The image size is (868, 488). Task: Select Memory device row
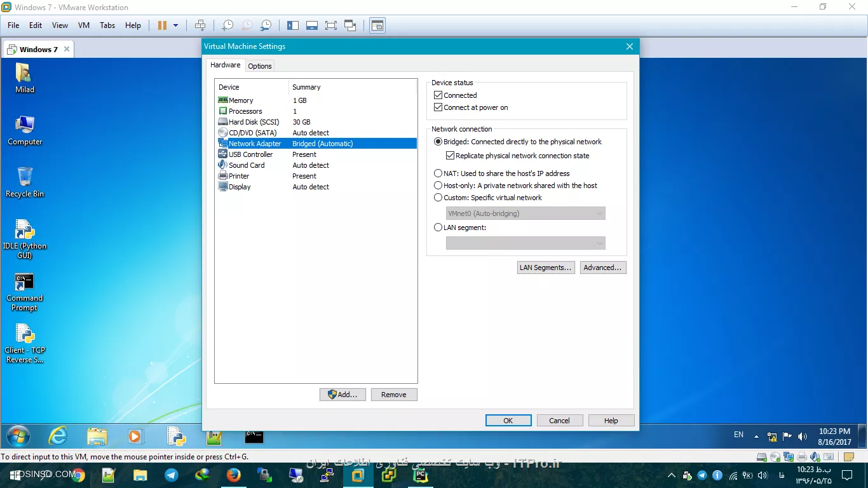click(x=316, y=100)
